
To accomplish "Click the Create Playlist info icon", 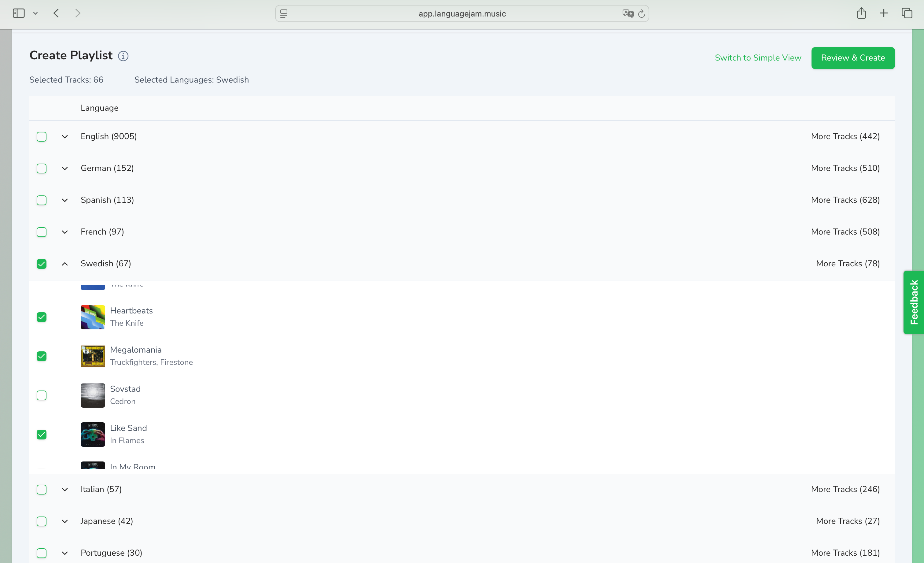I will pos(123,56).
